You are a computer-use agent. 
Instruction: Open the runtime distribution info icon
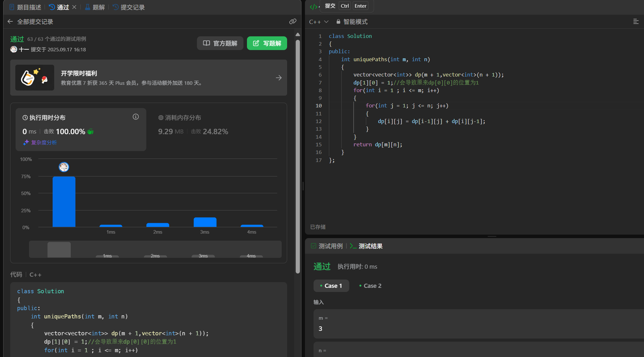pyautogui.click(x=136, y=117)
